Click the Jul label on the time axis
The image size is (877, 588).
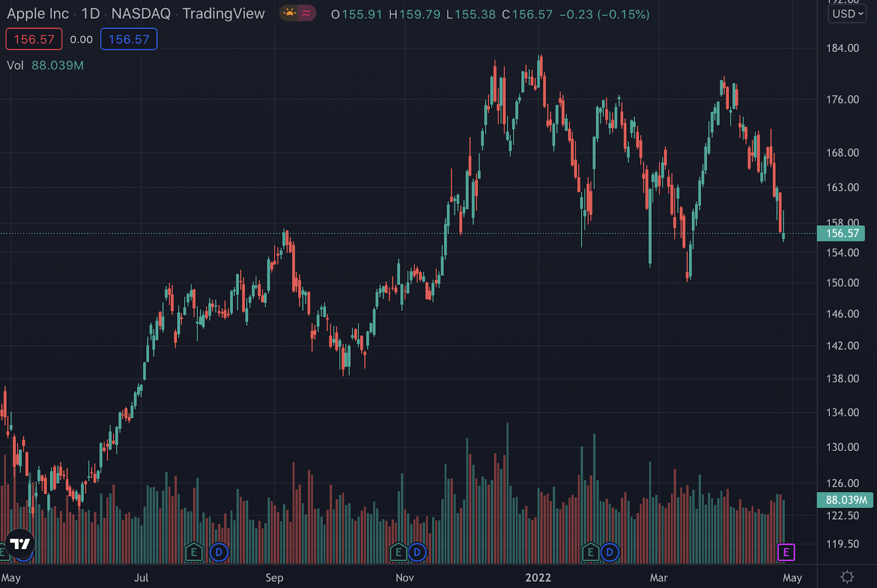click(141, 578)
